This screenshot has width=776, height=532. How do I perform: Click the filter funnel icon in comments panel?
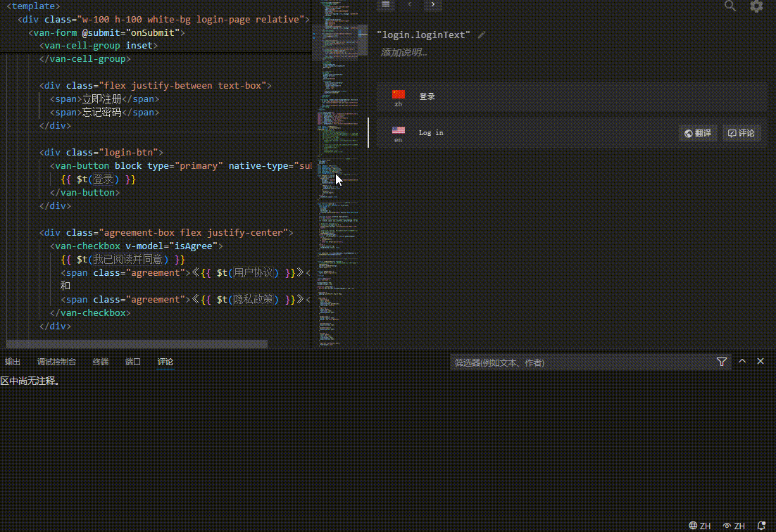(722, 362)
